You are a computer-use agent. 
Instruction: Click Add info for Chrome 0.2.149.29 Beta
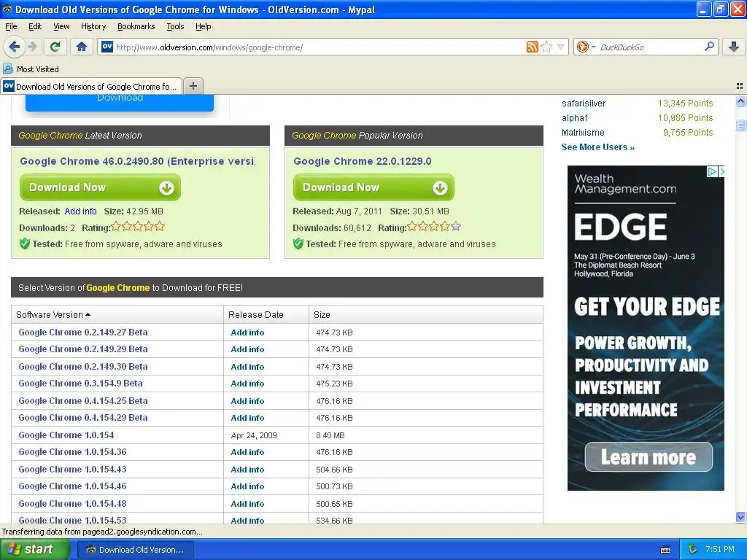pyautogui.click(x=247, y=349)
